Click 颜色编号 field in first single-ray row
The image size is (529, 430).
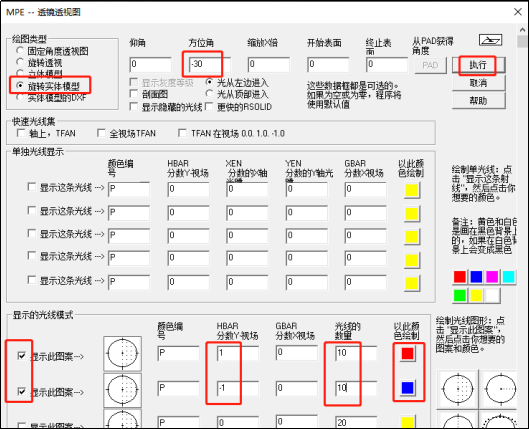129,189
